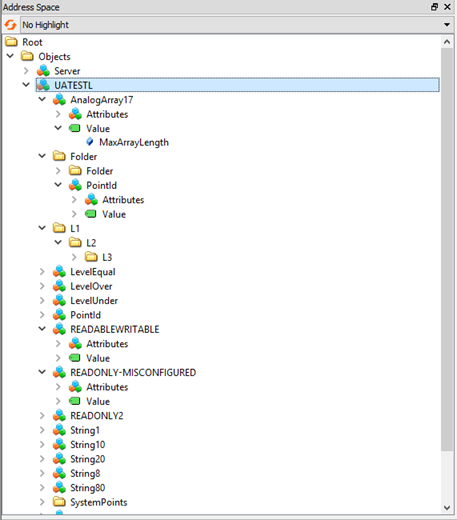457x520 pixels.
Task: Click the SystemPoints folder icon
Action: point(59,502)
